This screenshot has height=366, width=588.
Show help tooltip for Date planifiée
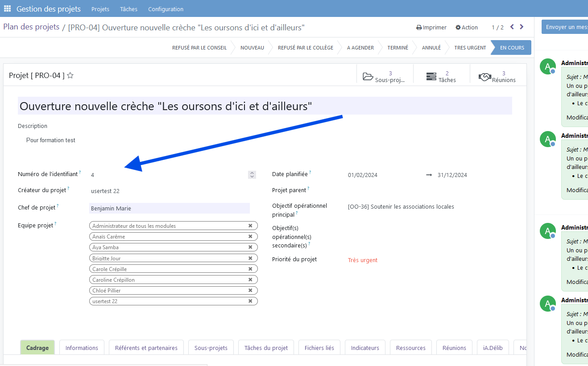(310, 172)
